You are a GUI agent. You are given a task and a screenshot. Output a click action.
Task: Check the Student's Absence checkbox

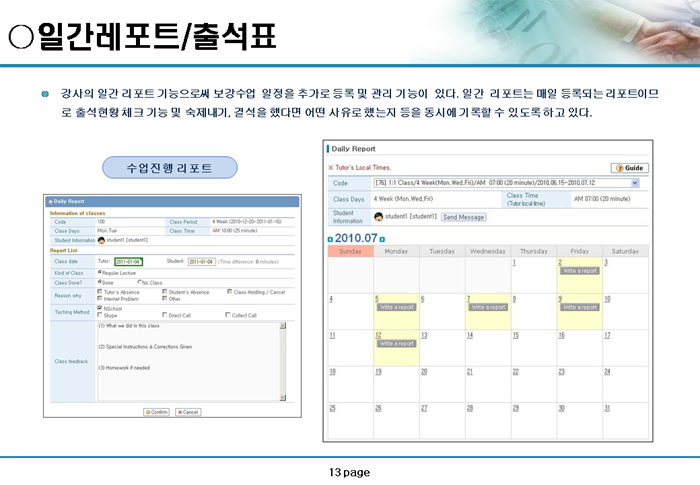coord(164,292)
